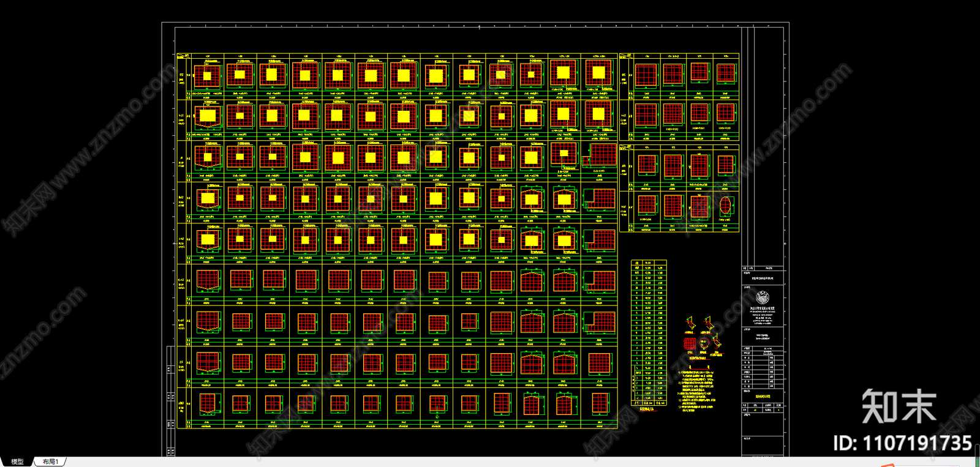Switch to the 模型 (Model) tab
Screen dimensions: 980x467
[17, 461]
